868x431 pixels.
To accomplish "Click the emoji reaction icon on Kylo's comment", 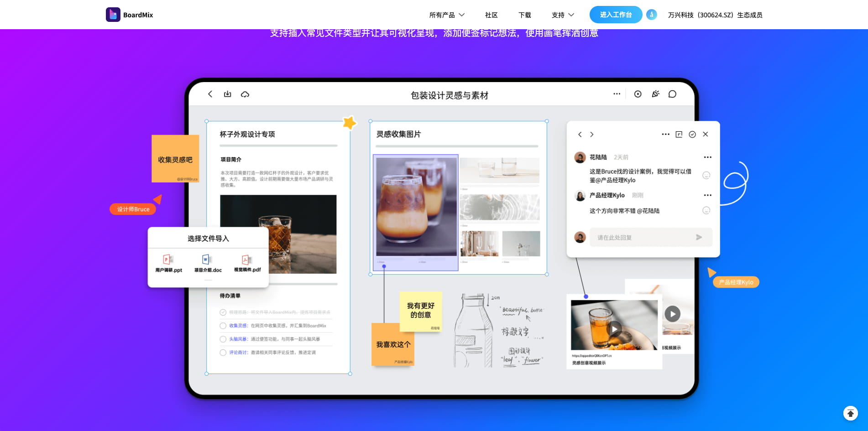I will coord(706,210).
